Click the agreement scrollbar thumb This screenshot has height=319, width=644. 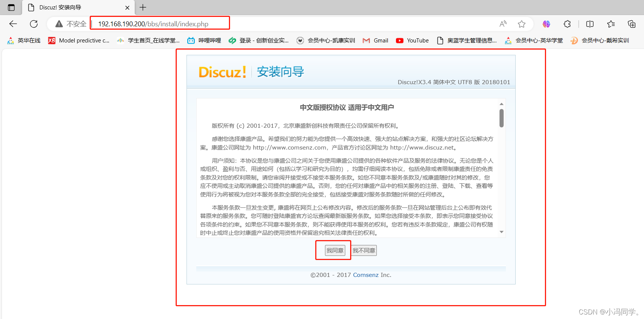point(501,118)
